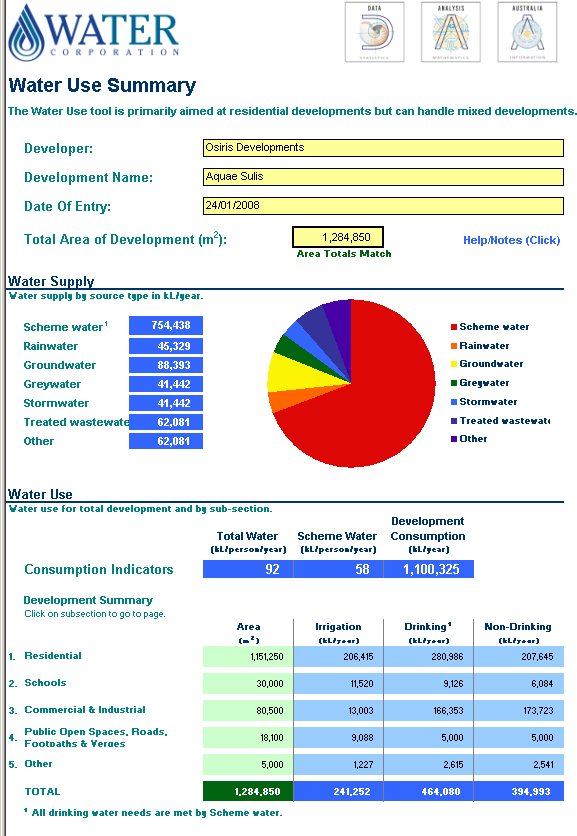Viewport: 577px width, 836px height.
Task: Click the Data Statistics icon
Action: [374, 32]
